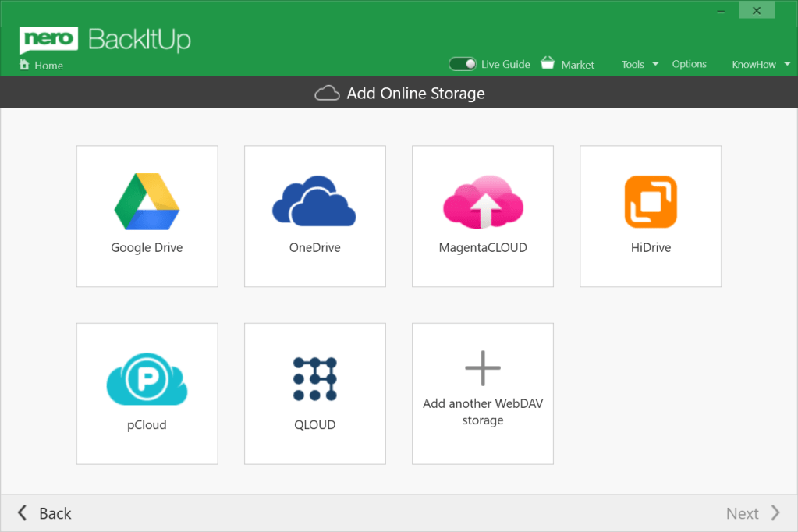
Task: Choose the pCloud storage icon
Action: (147, 381)
